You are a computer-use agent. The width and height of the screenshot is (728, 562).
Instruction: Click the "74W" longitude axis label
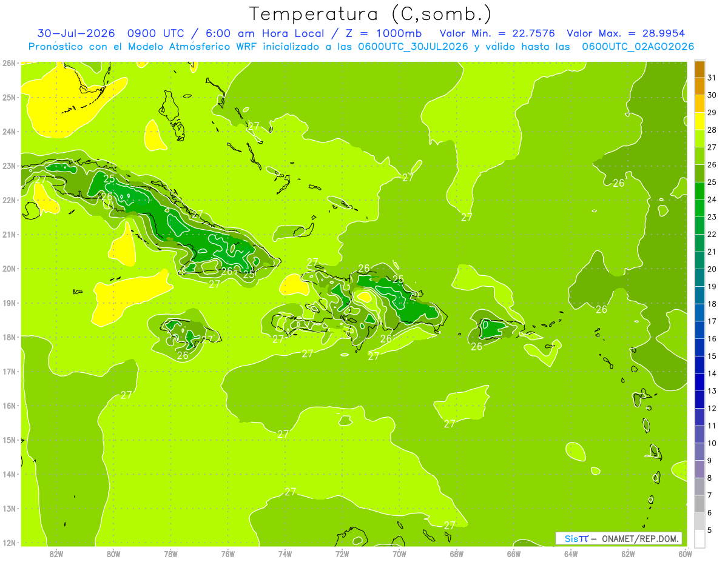(x=285, y=554)
